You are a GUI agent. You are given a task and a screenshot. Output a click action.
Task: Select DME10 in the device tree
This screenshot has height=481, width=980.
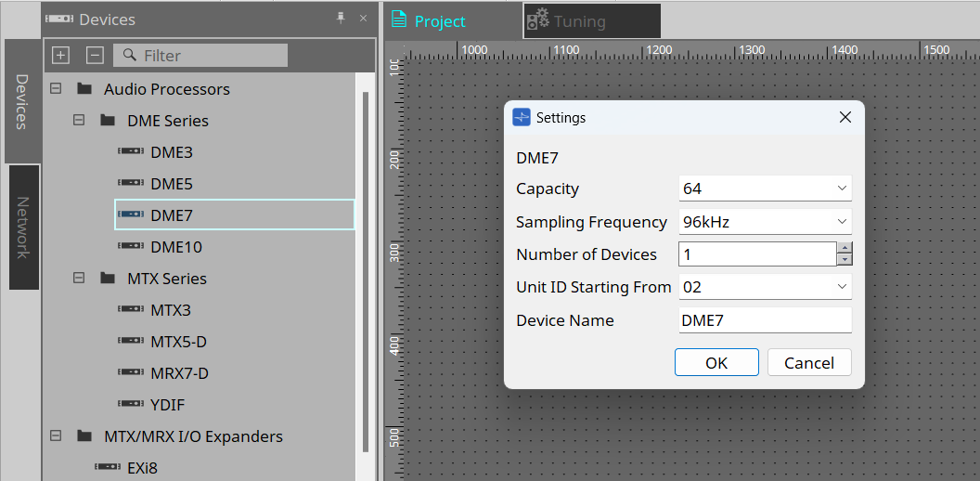pyautogui.click(x=176, y=246)
